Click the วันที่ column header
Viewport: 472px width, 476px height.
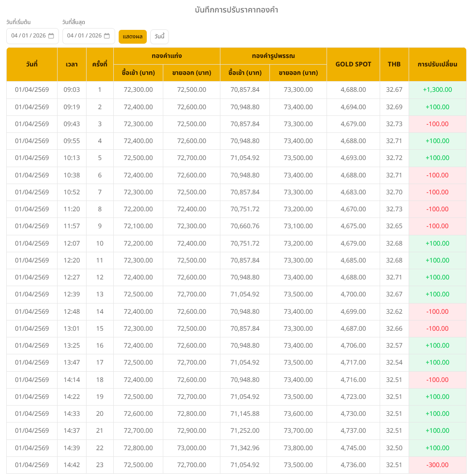[x=32, y=64]
